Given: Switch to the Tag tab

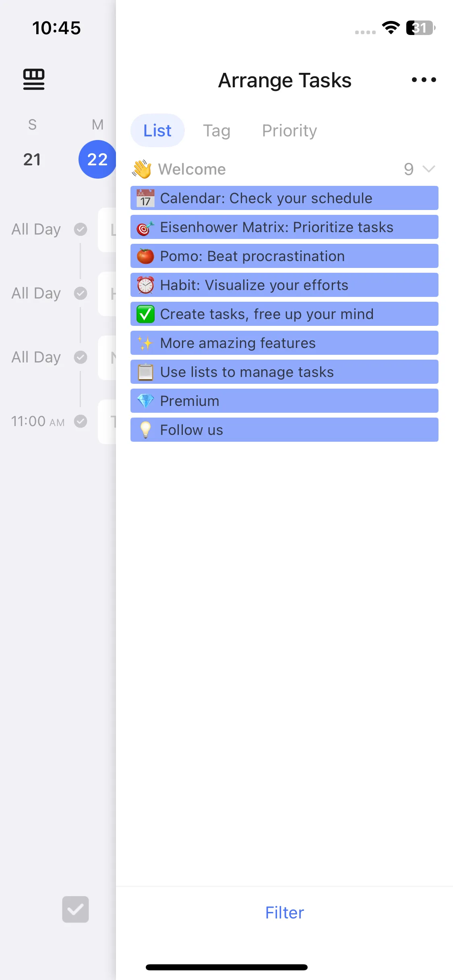Looking at the screenshot, I should point(217,131).
